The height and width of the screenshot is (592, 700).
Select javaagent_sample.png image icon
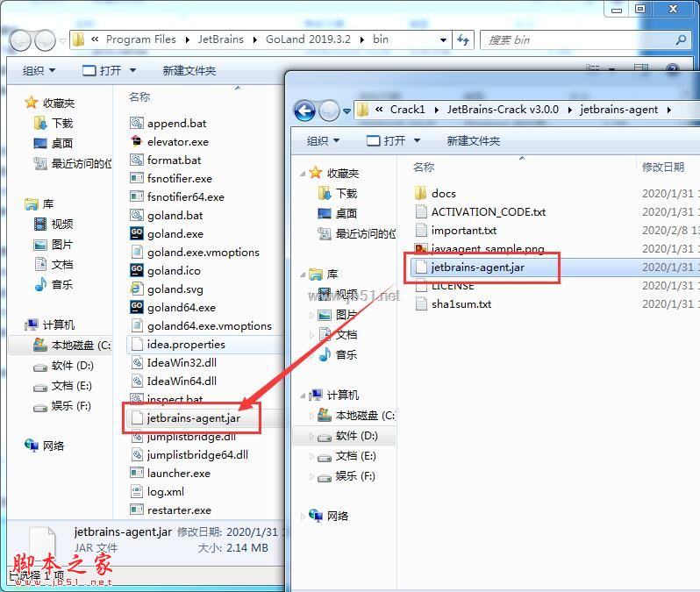click(x=420, y=248)
